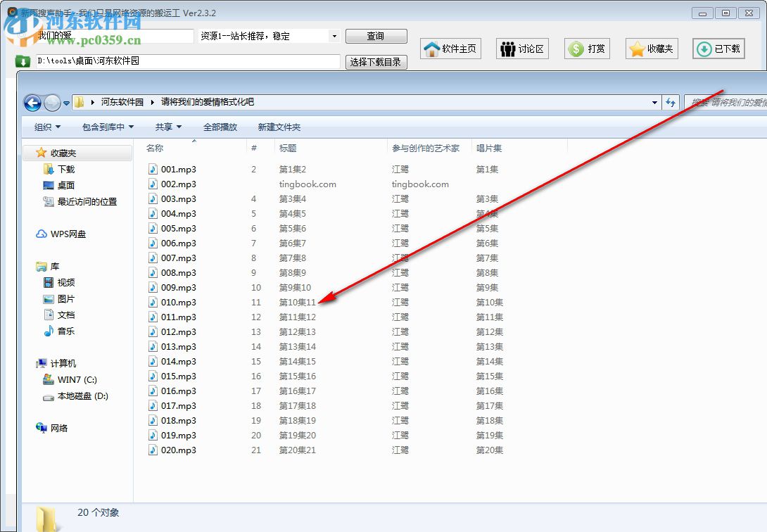
Task: Click the download path input field
Action: point(188,61)
